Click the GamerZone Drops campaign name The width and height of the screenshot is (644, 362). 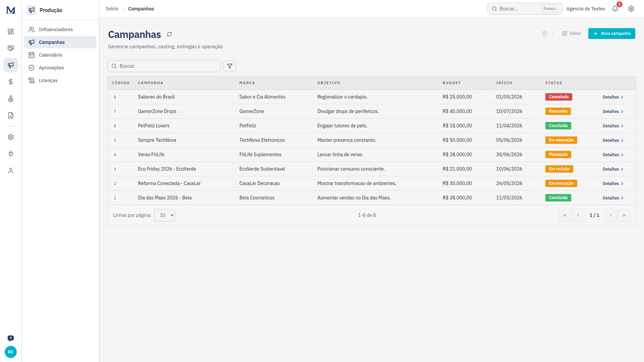[157, 111]
